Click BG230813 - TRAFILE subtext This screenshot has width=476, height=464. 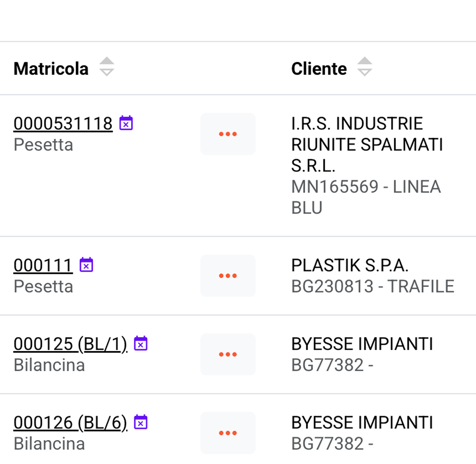(x=372, y=286)
